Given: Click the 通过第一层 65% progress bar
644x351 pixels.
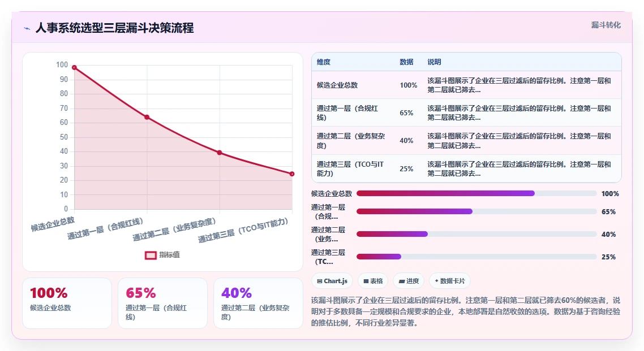Looking at the screenshot, I should [x=476, y=211].
